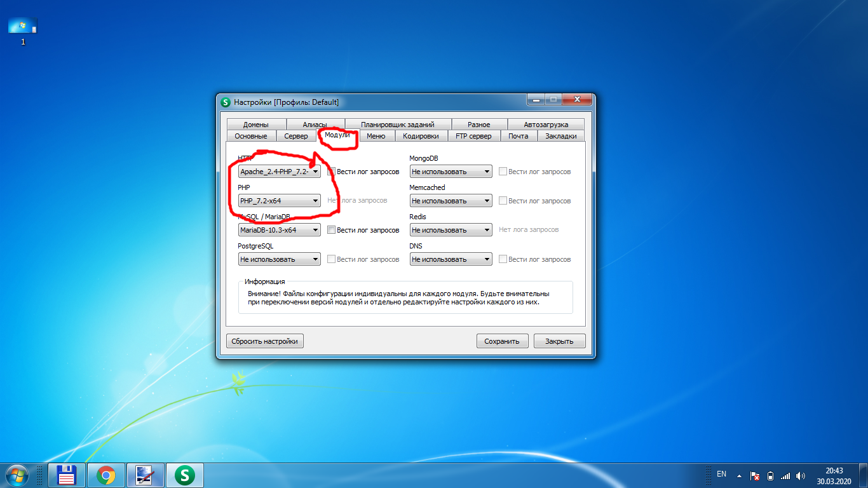Open the Автозагрузка tab
The image size is (868, 488).
point(546,125)
